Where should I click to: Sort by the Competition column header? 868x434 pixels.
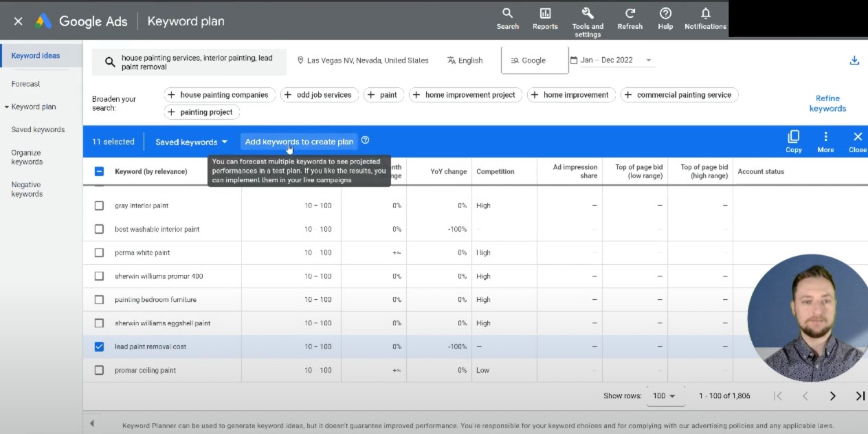(x=496, y=171)
